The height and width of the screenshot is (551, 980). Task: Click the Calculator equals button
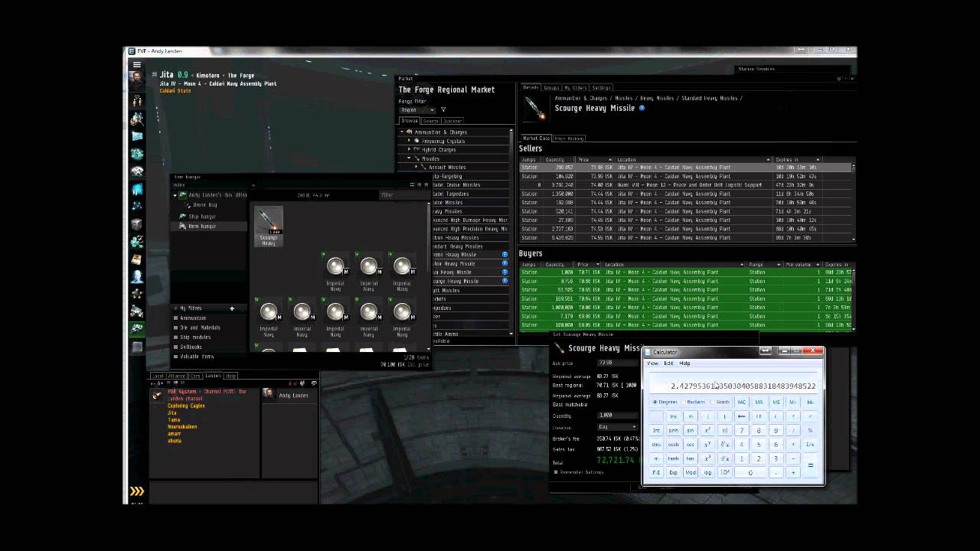pyautogui.click(x=810, y=465)
